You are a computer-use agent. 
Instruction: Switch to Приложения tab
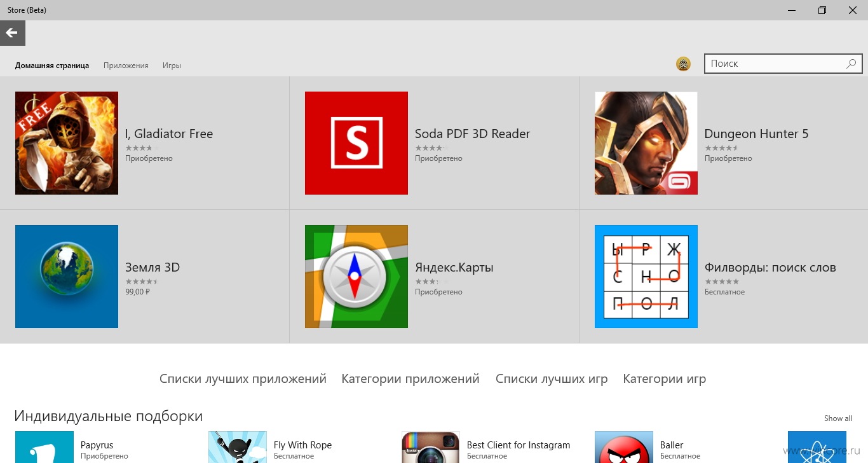tap(126, 66)
